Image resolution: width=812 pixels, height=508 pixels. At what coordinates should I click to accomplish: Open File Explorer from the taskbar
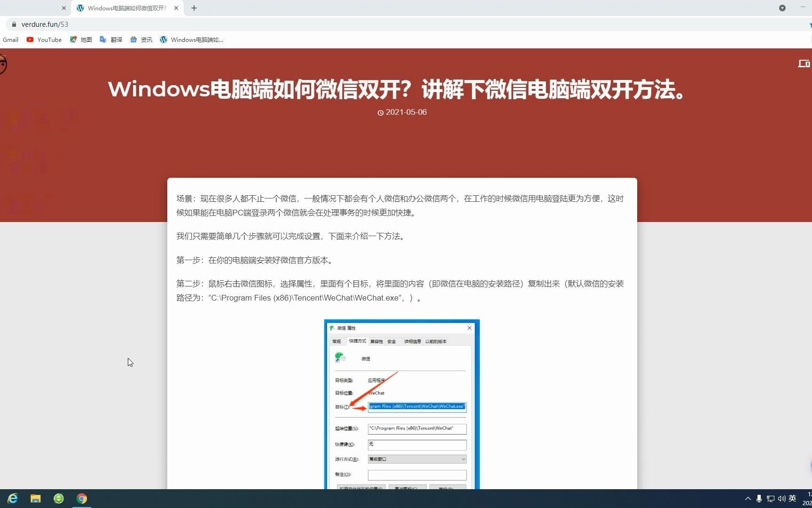click(36, 499)
